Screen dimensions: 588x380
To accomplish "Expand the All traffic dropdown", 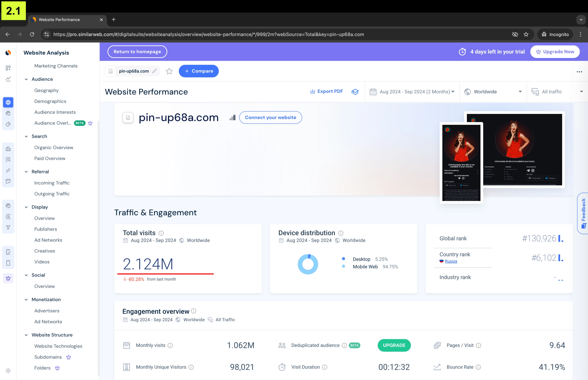I will 557,92.
